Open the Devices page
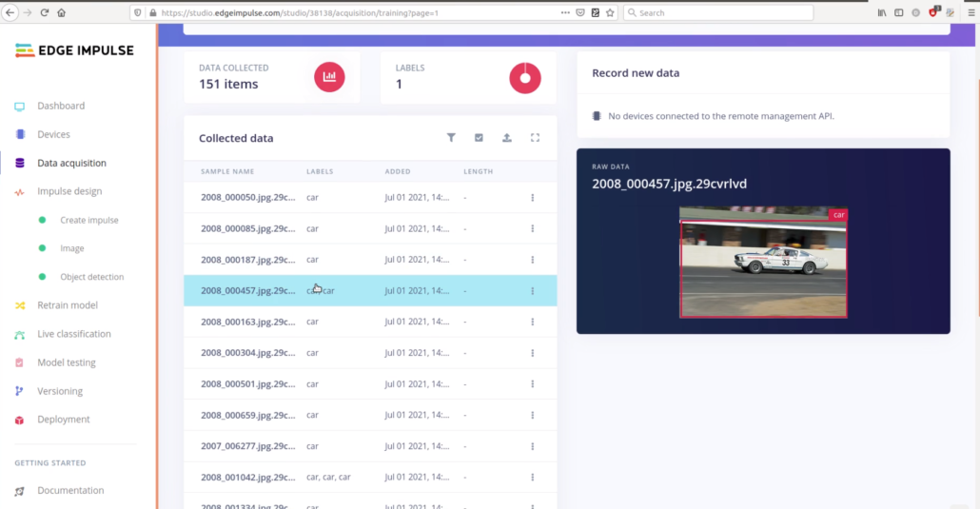Viewport: 980px width, 509px height. [53, 134]
